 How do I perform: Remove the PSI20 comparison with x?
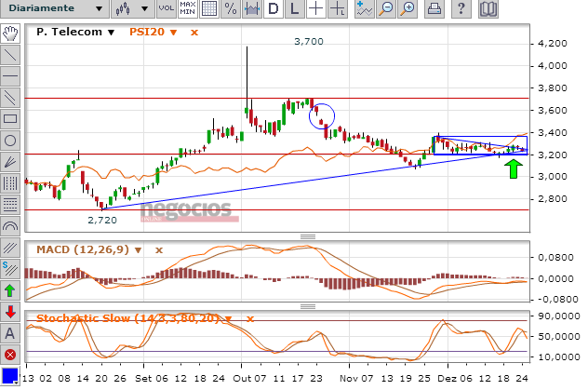tap(194, 33)
